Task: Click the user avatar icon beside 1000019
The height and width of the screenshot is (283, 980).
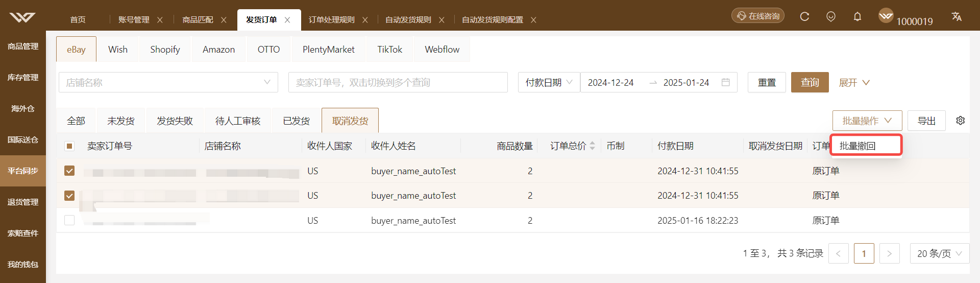Action: [x=886, y=16]
